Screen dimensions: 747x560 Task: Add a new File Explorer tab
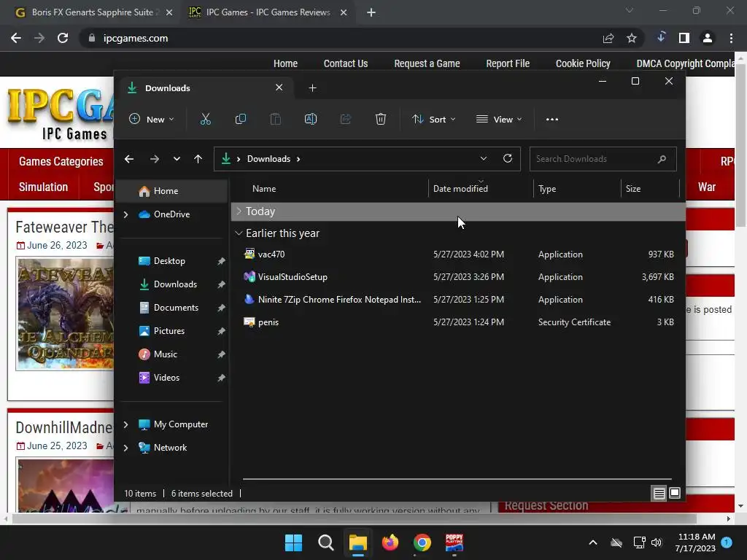[312, 87]
